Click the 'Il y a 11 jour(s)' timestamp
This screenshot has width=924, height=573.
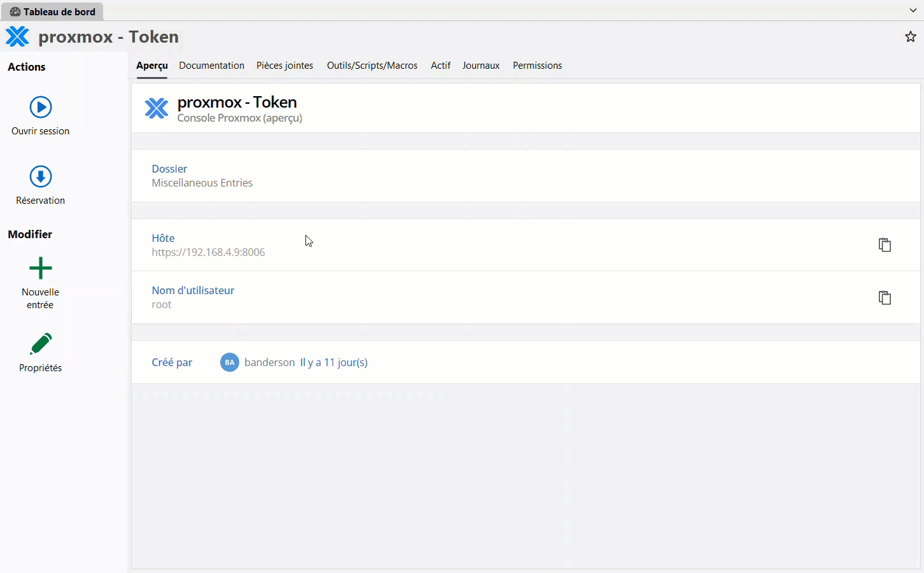(333, 362)
